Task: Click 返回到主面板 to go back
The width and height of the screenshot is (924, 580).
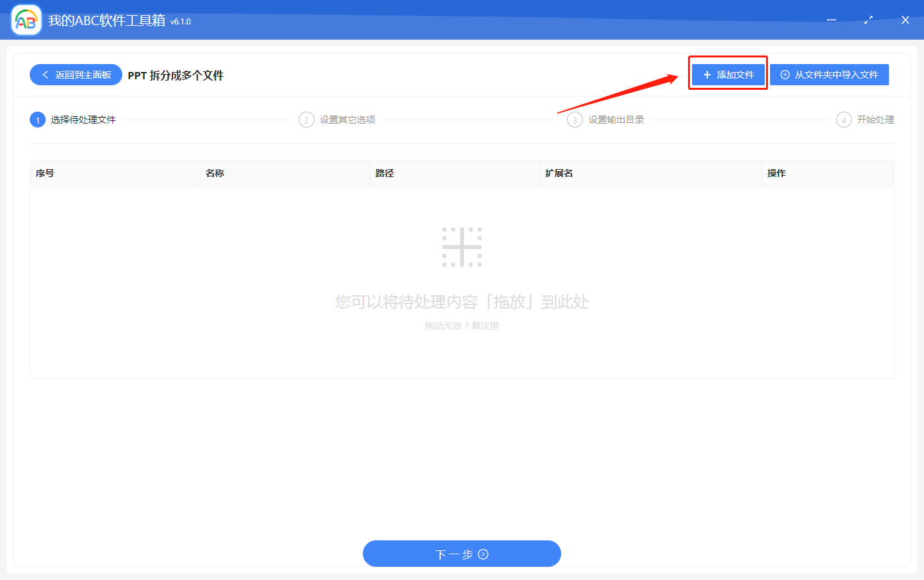Action: click(x=75, y=75)
